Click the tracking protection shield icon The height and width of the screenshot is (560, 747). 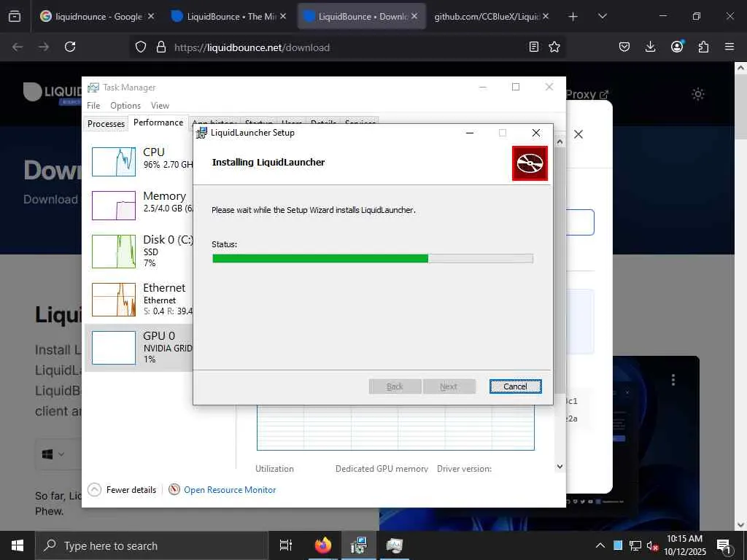point(141,47)
